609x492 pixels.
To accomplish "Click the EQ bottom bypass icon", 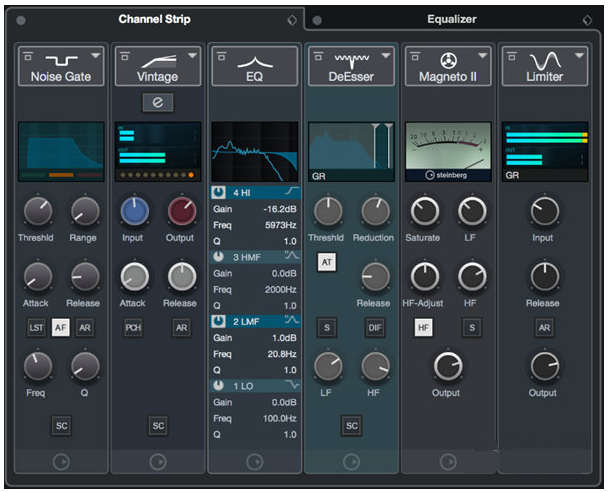I will [x=254, y=462].
